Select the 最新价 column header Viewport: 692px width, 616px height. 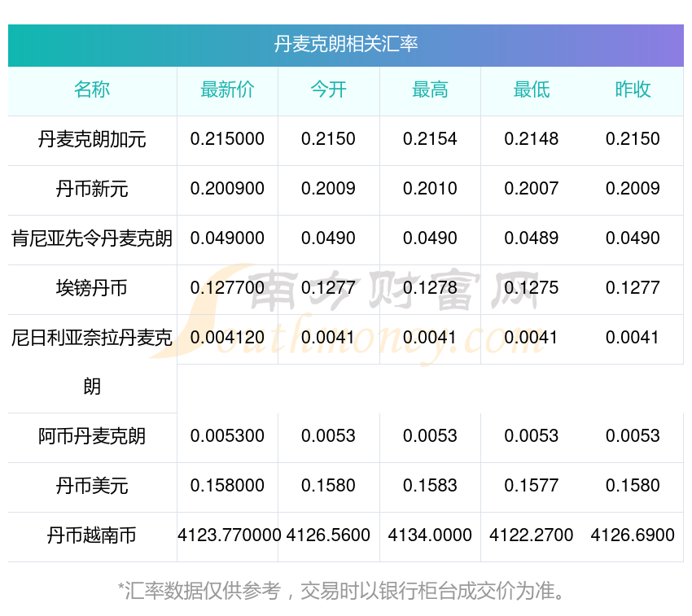pos(227,90)
